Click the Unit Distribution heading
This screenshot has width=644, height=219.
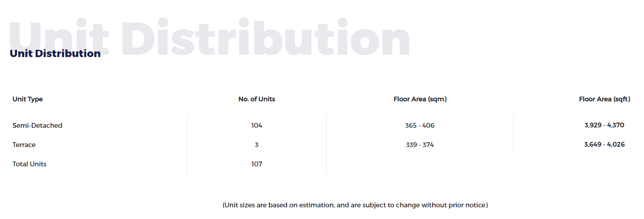[x=55, y=53]
